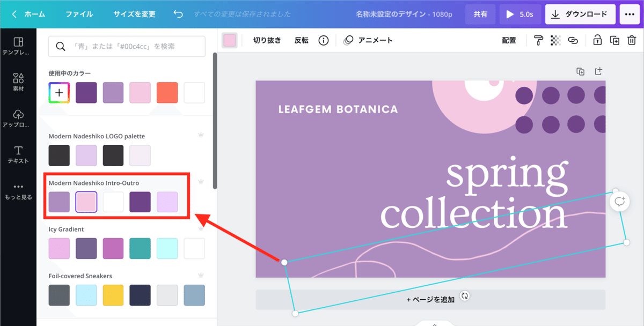644x326 pixels.
Task: Select the pale last swatch in LOGO palette
Action: [x=140, y=155]
